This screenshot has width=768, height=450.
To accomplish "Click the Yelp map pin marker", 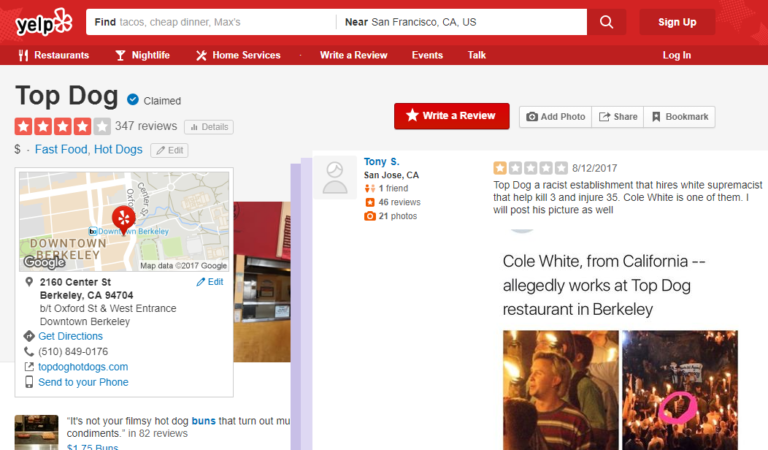I will click(x=123, y=219).
